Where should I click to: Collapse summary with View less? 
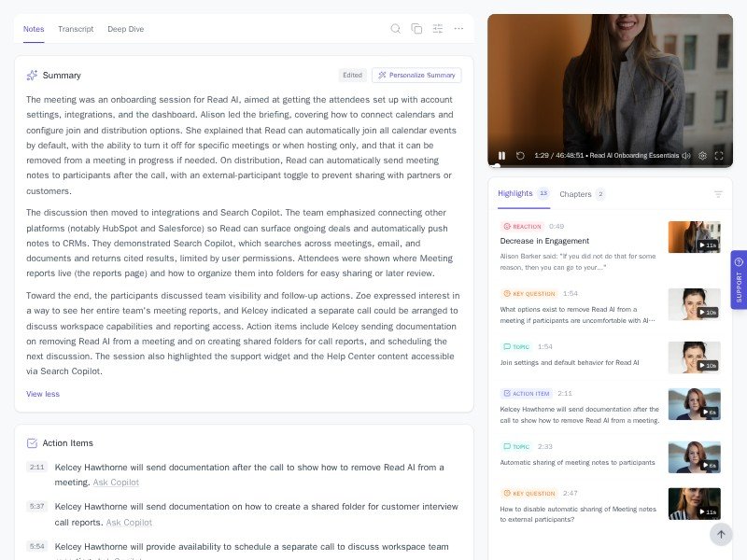point(43,394)
